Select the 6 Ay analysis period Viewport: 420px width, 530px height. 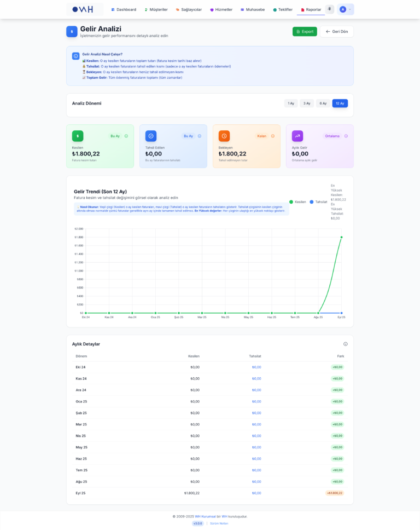[323, 103]
